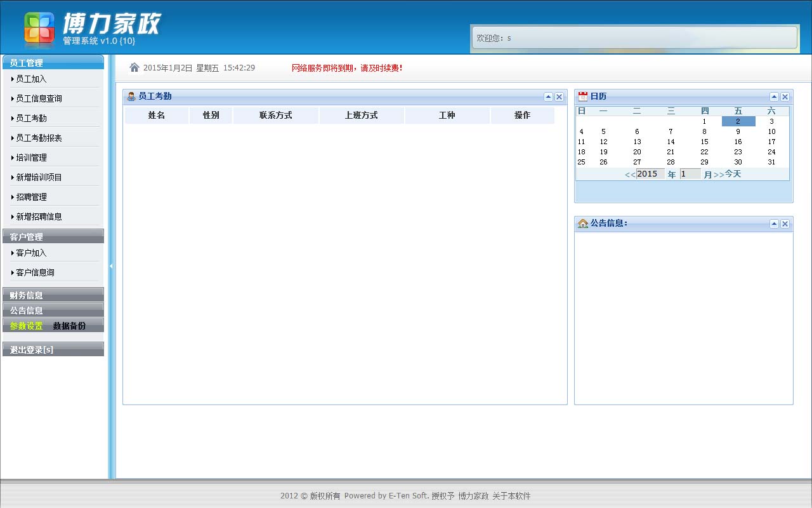This screenshot has width=812, height=508.
Task: Go to previous month in calendar
Action: tap(630, 175)
